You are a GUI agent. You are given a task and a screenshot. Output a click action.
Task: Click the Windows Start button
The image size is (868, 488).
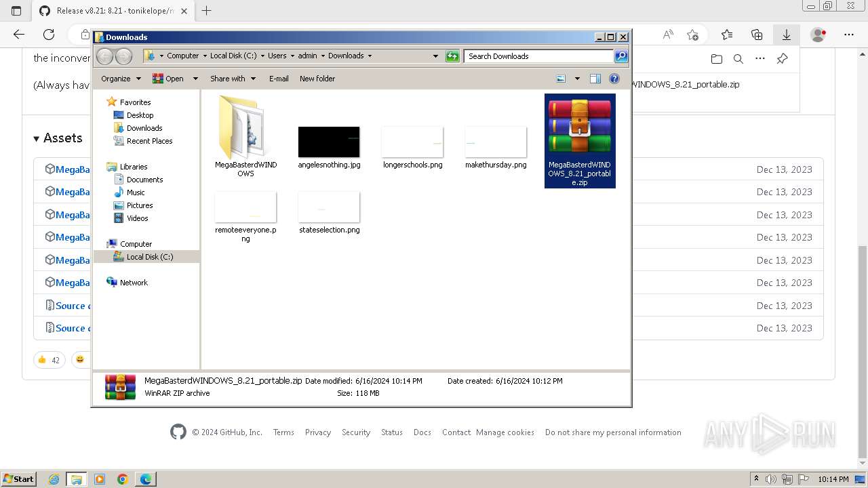[x=18, y=479]
